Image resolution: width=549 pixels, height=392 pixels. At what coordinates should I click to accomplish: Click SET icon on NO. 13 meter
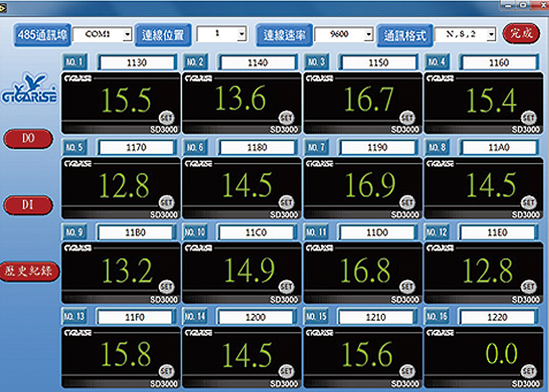[166, 371]
